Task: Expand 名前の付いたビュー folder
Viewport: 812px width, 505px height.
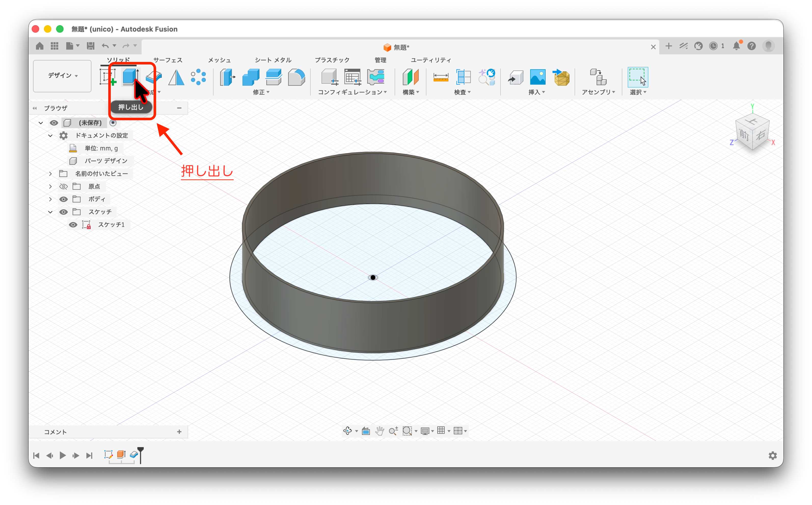Action: pyautogui.click(x=50, y=174)
